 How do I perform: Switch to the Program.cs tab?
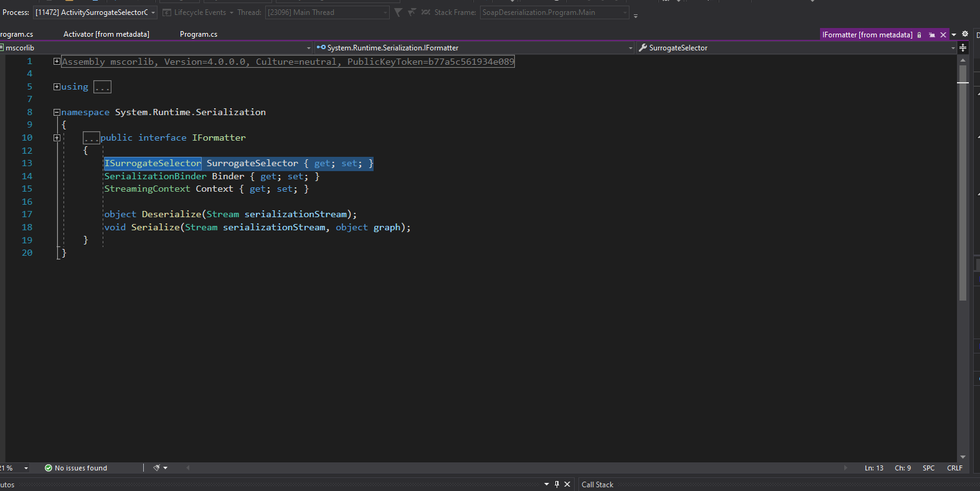tap(199, 34)
